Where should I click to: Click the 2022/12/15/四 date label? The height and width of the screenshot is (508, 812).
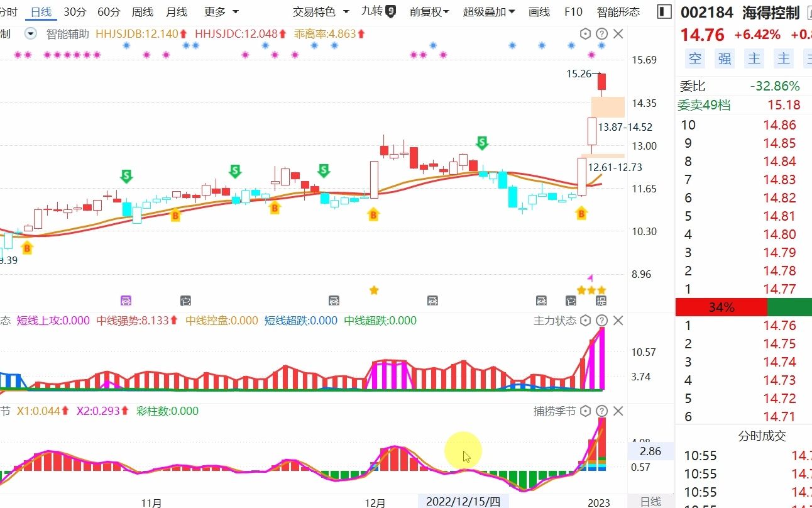(x=463, y=501)
